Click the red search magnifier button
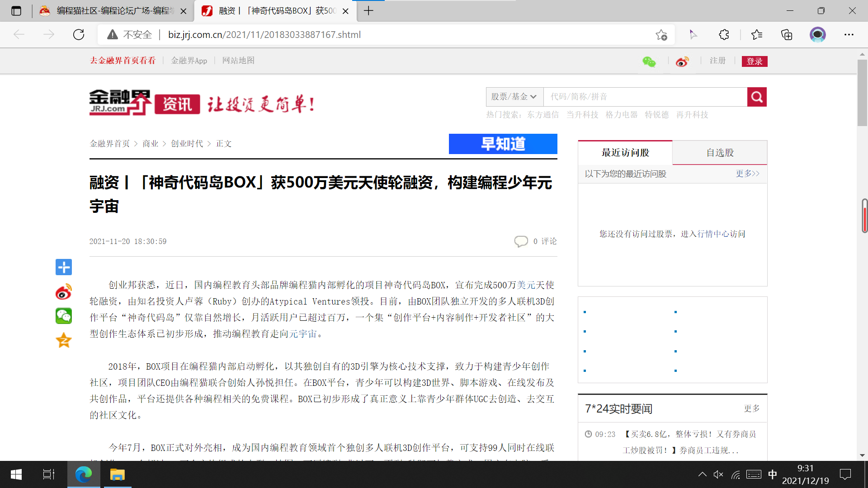Screen dimensions: 868x488 click(x=757, y=97)
